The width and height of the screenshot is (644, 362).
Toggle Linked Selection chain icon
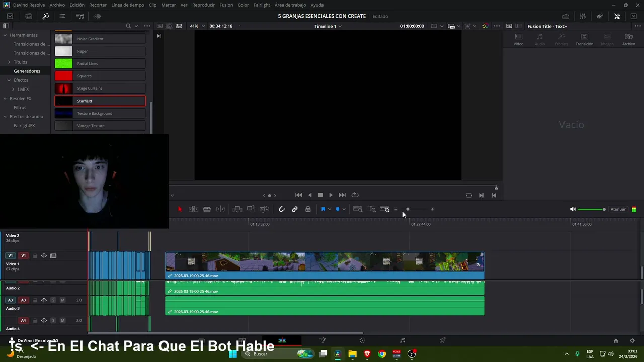coord(295,209)
